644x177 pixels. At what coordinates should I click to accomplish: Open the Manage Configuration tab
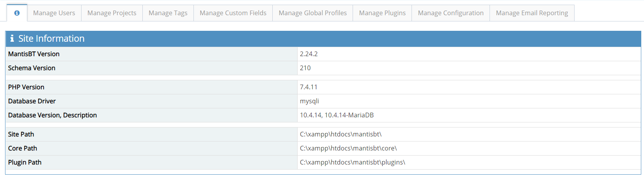pyautogui.click(x=451, y=13)
